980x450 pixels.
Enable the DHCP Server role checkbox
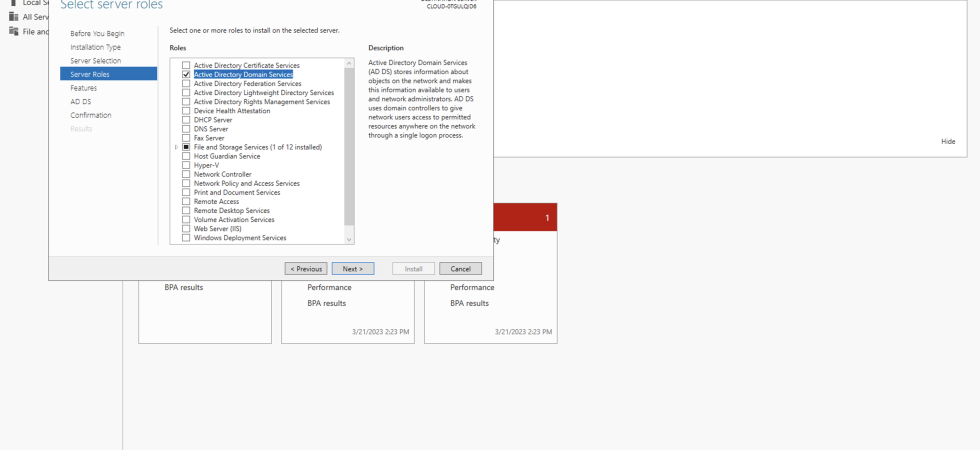(186, 119)
